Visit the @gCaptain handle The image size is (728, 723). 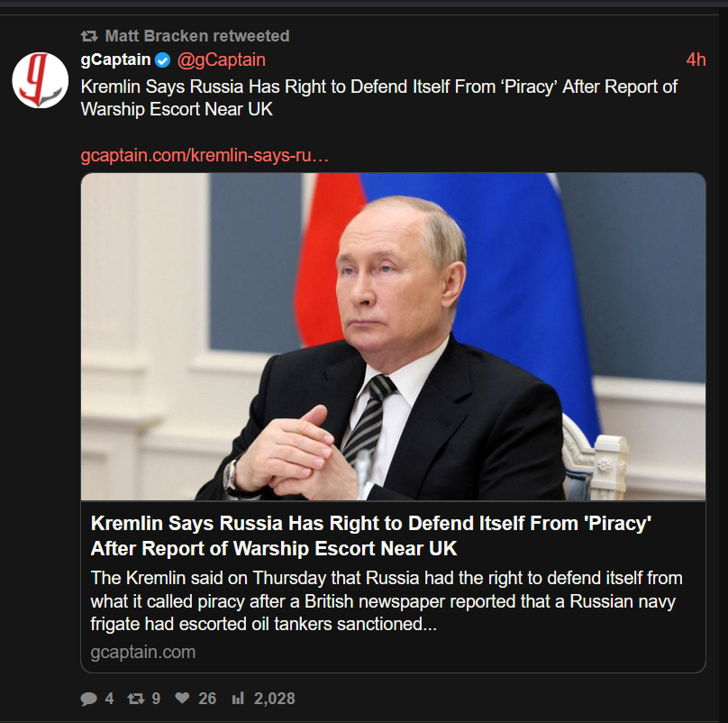coord(222,59)
